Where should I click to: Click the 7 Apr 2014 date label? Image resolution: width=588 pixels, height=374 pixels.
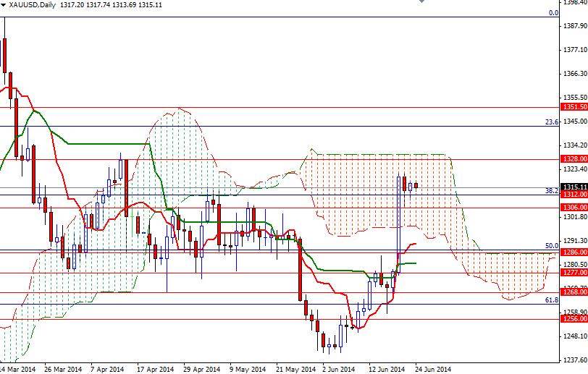[x=108, y=370]
